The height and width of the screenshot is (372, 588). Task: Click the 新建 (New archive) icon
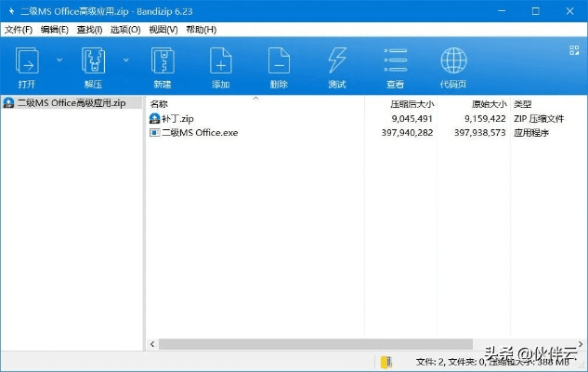tap(161, 62)
